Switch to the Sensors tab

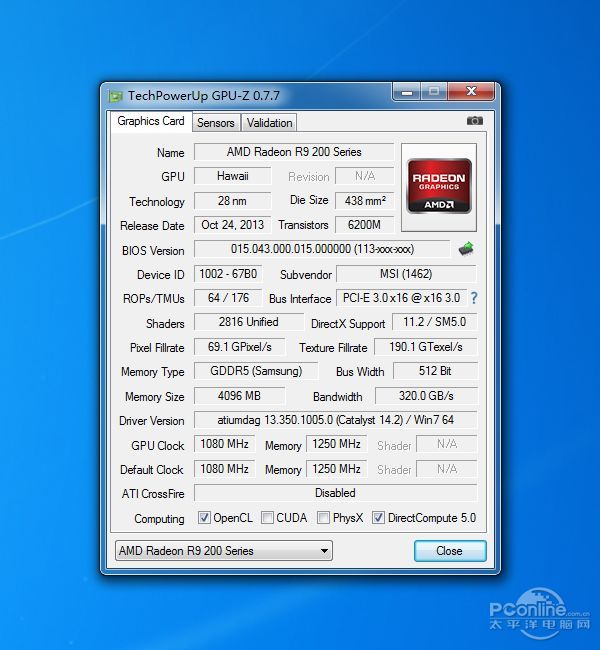(216, 123)
